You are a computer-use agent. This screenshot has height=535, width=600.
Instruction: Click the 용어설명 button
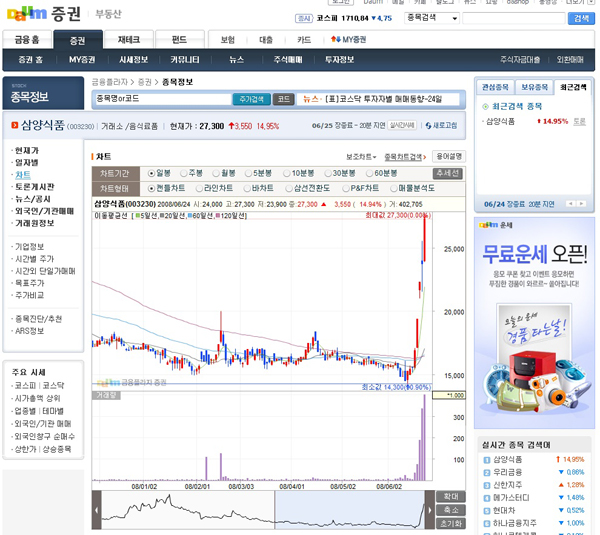click(449, 157)
